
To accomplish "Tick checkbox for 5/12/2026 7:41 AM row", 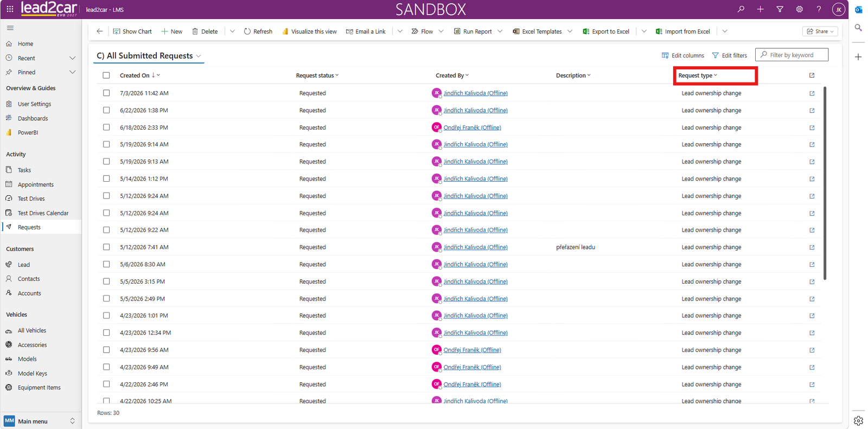I will tap(106, 247).
